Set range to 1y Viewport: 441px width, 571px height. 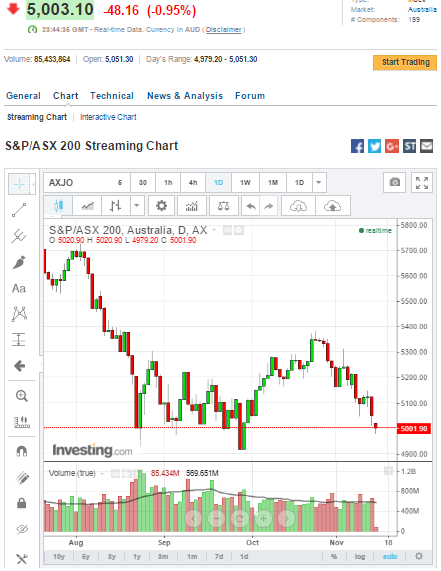pyautogui.click(x=137, y=556)
